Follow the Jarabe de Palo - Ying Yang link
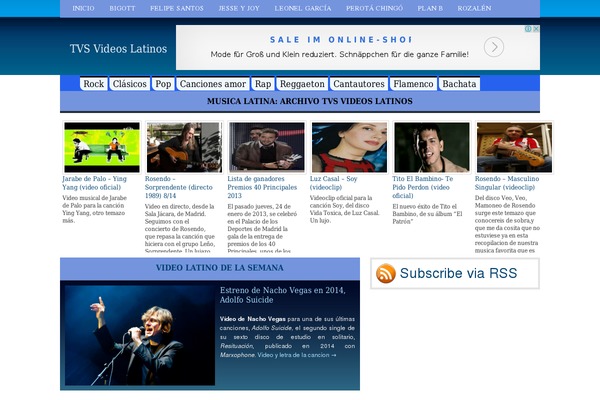Image resolution: width=600 pixels, height=400 pixels. click(x=95, y=183)
